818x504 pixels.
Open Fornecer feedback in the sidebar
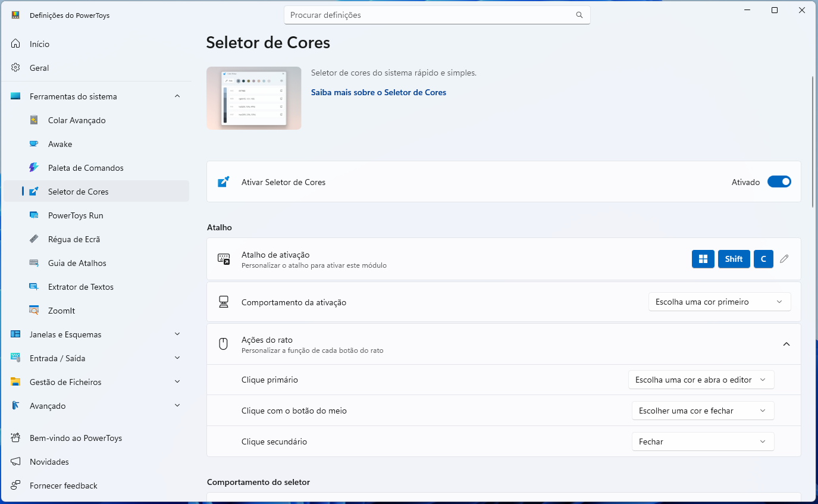pos(63,486)
